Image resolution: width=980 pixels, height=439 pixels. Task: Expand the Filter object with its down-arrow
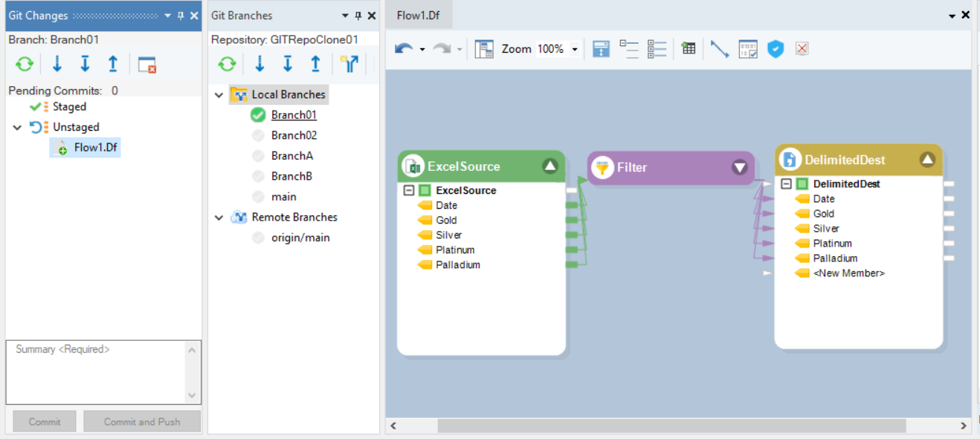(x=739, y=167)
